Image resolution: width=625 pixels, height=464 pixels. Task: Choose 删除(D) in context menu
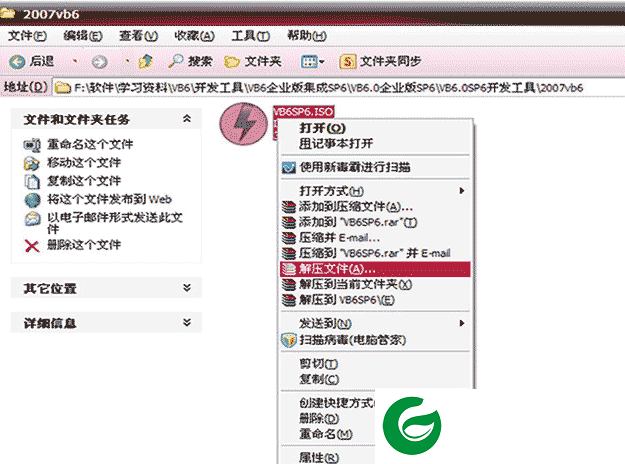coord(319,419)
